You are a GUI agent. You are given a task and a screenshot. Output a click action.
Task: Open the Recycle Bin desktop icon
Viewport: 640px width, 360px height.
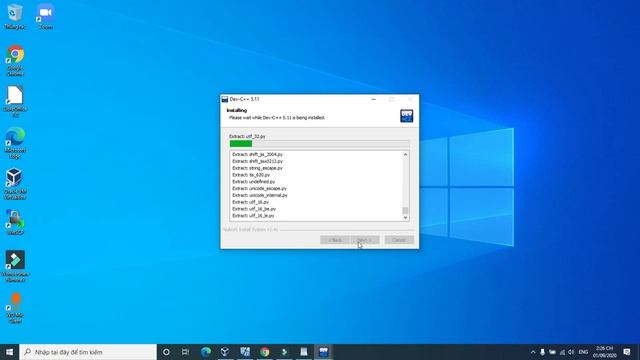point(15,16)
